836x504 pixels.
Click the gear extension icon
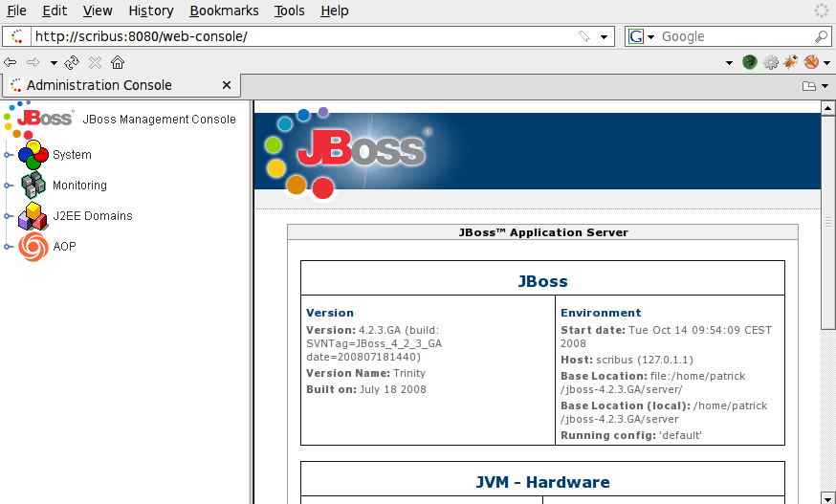coord(770,62)
